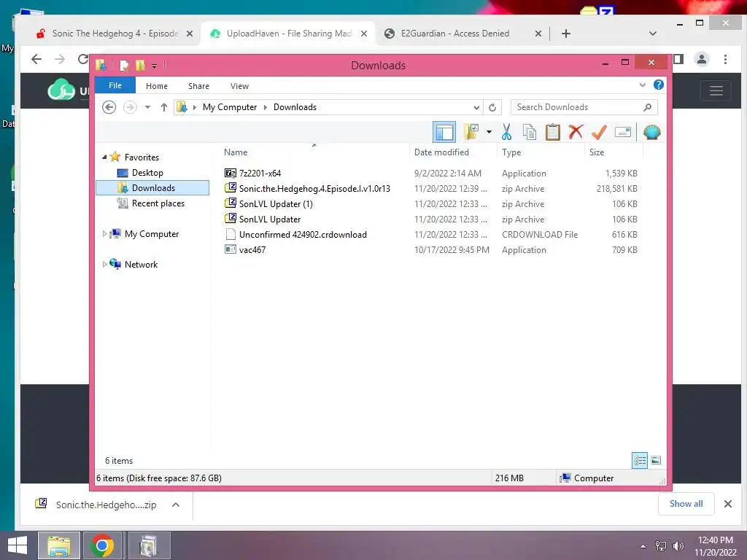Viewport: 747px width, 560px height.
Task: Click the Cut scissors icon in toolbar
Action: pyautogui.click(x=506, y=132)
